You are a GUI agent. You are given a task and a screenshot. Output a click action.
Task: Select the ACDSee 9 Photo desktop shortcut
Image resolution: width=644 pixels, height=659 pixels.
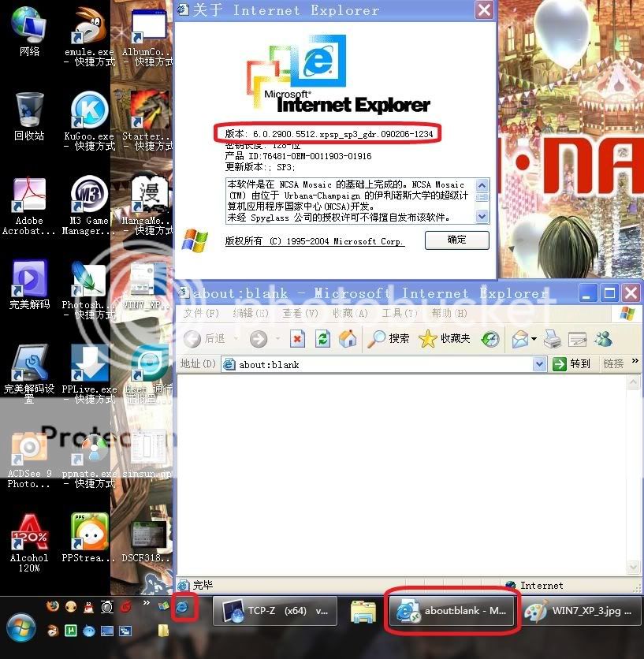(x=29, y=459)
